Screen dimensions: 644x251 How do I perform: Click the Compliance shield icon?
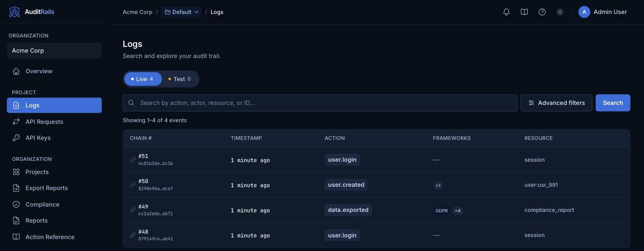16,205
